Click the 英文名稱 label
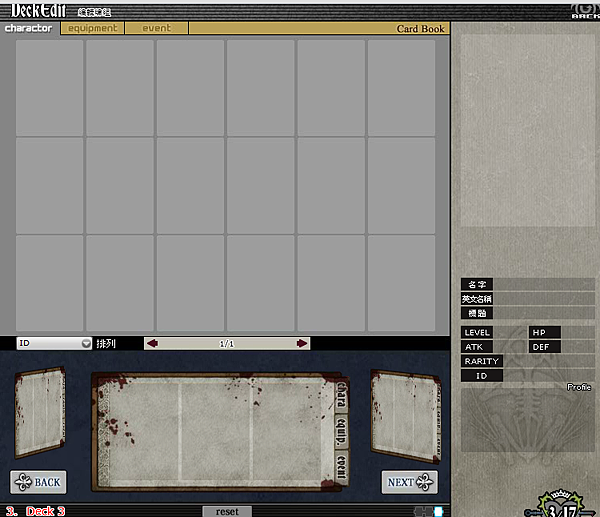Screen dimensions: 600x517 tap(477, 299)
